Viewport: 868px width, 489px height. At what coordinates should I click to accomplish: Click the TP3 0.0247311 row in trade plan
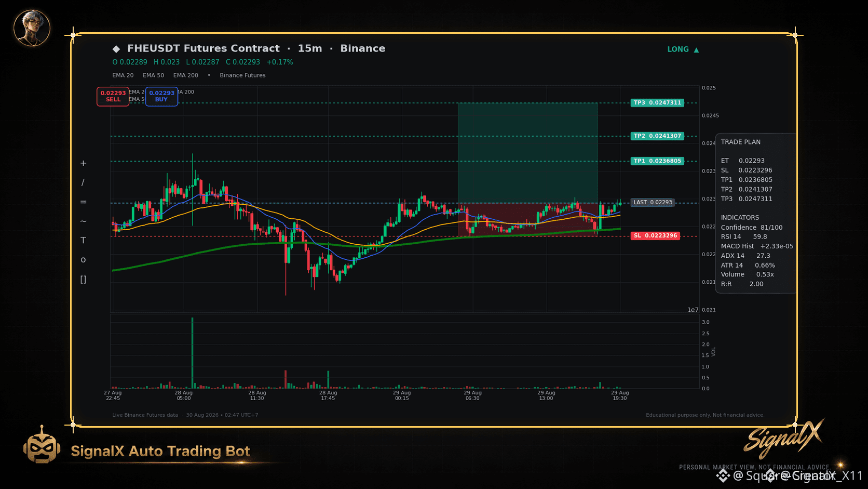pyautogui.click(x=747, y=199)
